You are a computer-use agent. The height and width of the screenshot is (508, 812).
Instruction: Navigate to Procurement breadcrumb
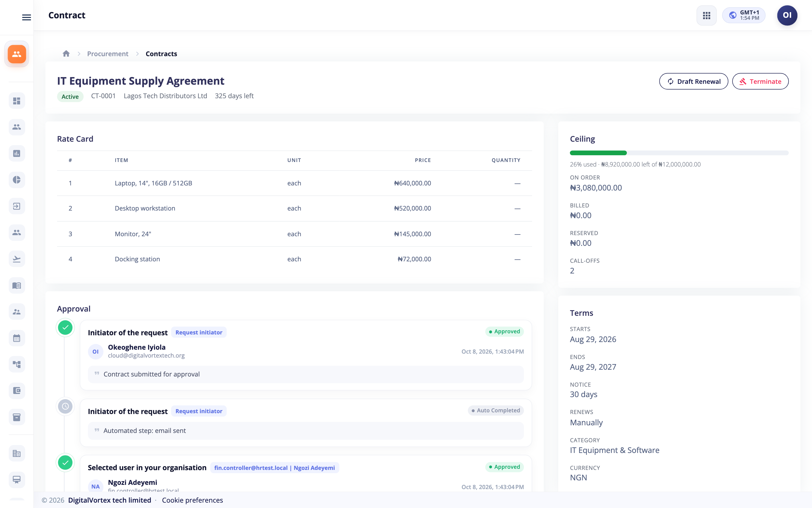(108, 54)
